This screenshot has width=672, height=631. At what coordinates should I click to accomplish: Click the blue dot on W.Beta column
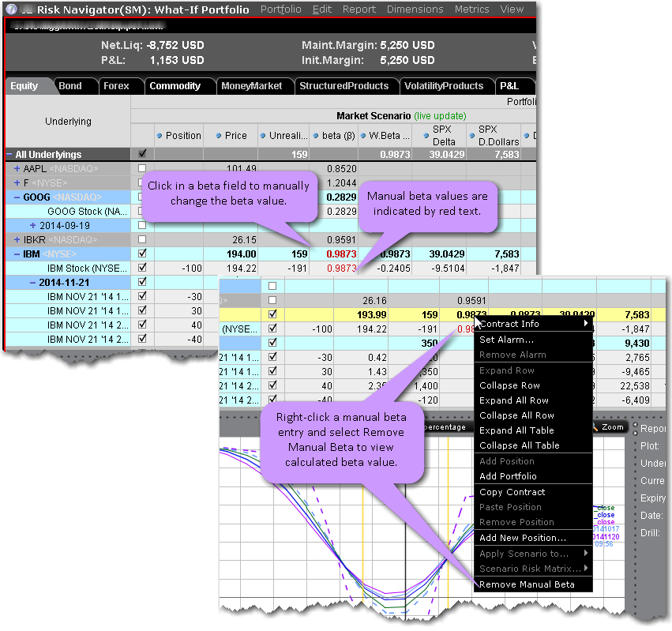364,135
